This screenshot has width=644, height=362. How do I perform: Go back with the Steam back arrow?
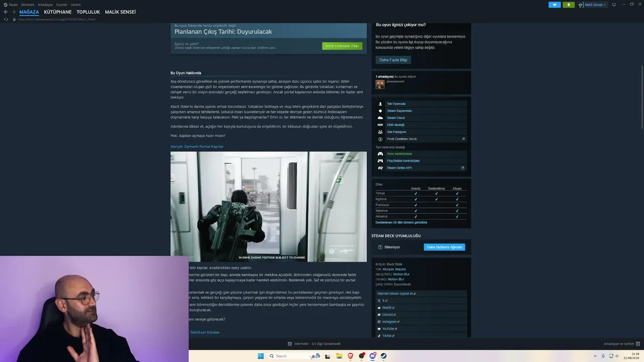click(6, 12)
